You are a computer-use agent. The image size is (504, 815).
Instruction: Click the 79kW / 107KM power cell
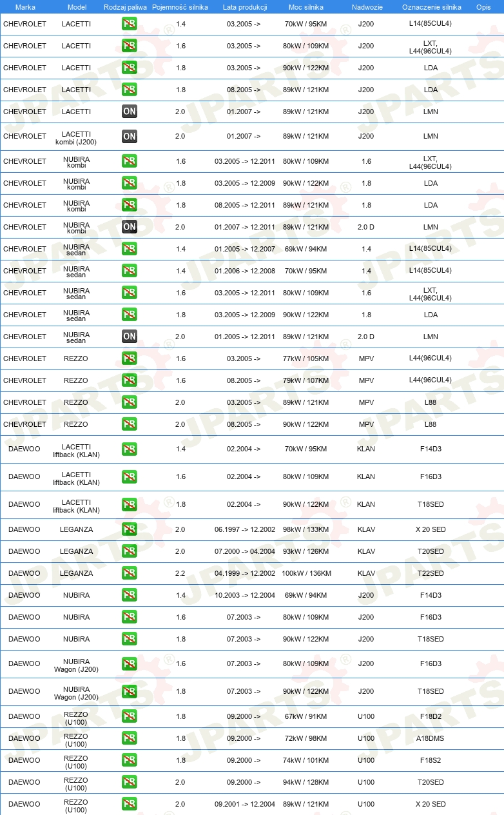(306, 380)
